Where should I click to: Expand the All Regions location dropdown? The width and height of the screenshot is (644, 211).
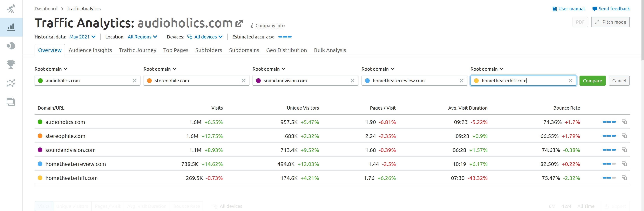(142, 37)
